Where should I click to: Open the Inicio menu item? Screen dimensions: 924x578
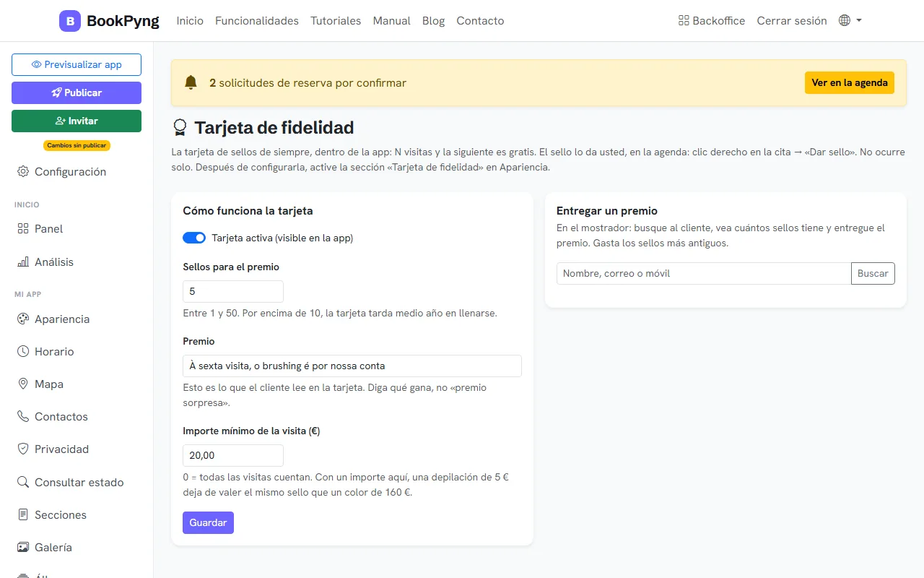(x=190, y=21)
